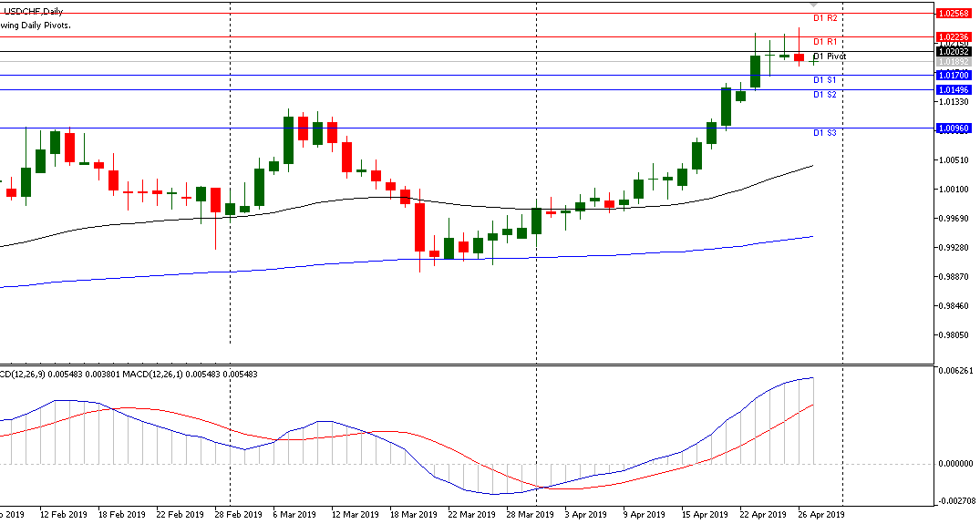Click the blue 1.01700 price tag
Screen dimensions: 980x524
point(954,76)
